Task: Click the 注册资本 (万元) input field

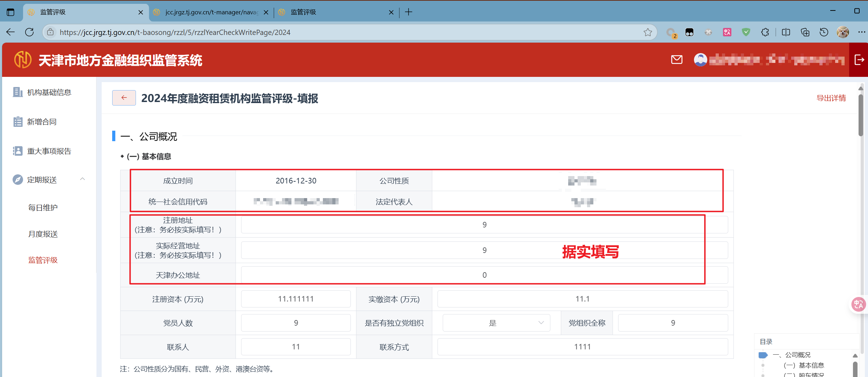Action: [296, 299]
